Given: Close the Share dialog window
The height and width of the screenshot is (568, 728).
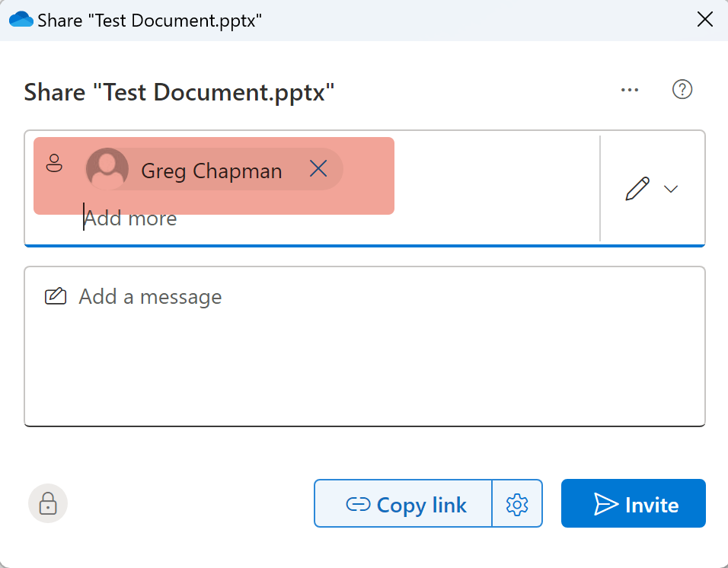Looking at the screenshot, I should [x=705, y=20].
